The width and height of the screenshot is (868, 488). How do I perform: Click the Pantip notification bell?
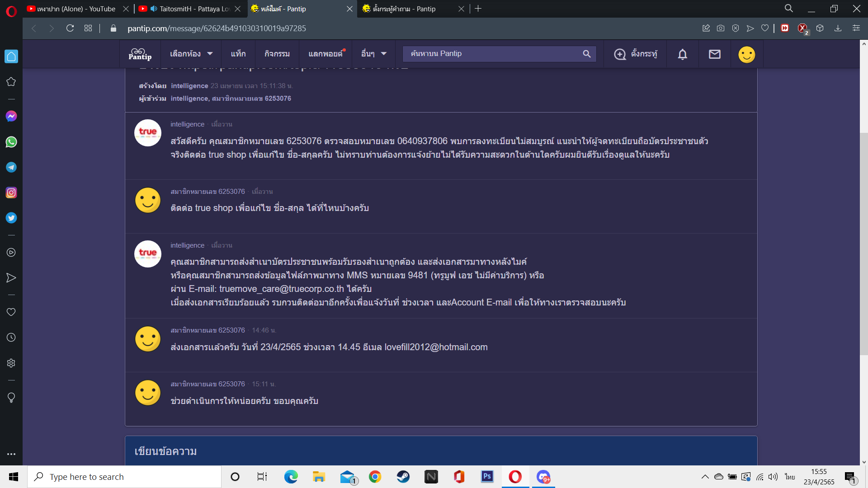pyautogui.click(x=682, y=54)
